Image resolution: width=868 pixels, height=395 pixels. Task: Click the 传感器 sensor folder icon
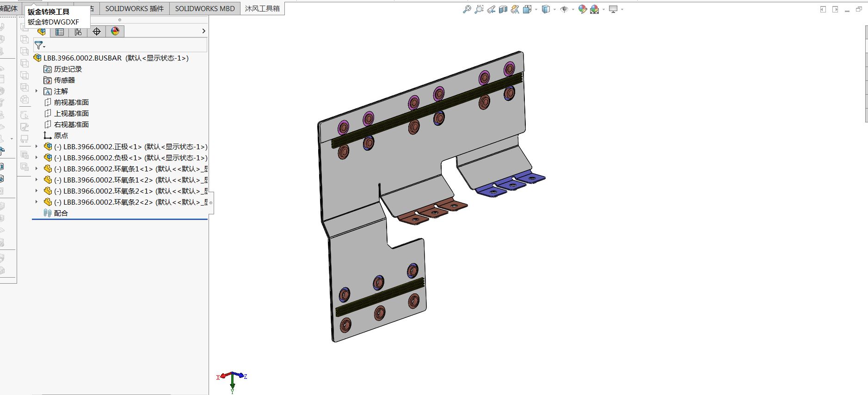click(47, 80)
